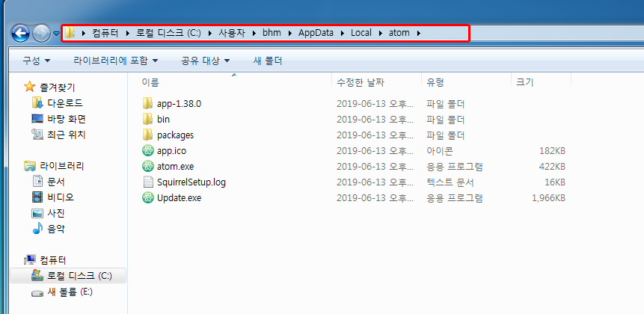
Task: Open 사진 library in navigation pane
Action: point(56,213)
